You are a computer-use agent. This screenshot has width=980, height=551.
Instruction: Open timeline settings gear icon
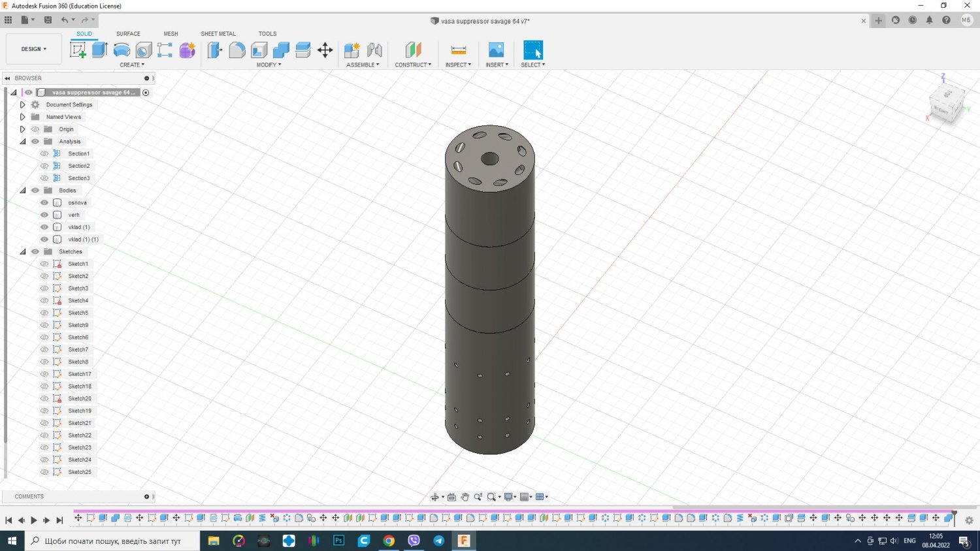tap(969, 520)
